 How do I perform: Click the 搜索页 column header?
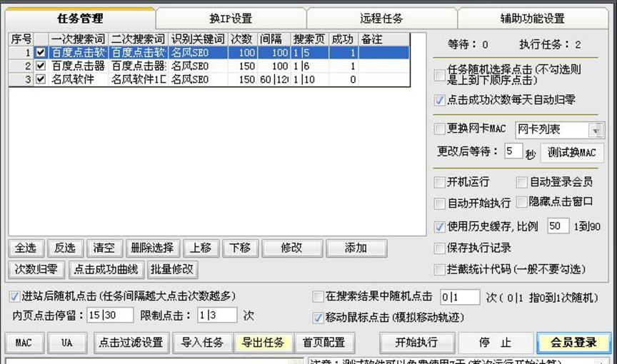point(309,39)
